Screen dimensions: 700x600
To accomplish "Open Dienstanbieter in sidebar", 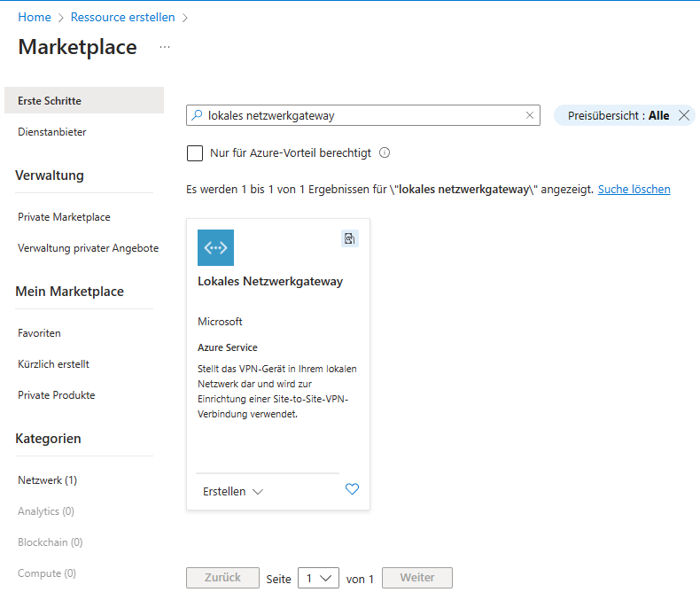I will (51, 132).
